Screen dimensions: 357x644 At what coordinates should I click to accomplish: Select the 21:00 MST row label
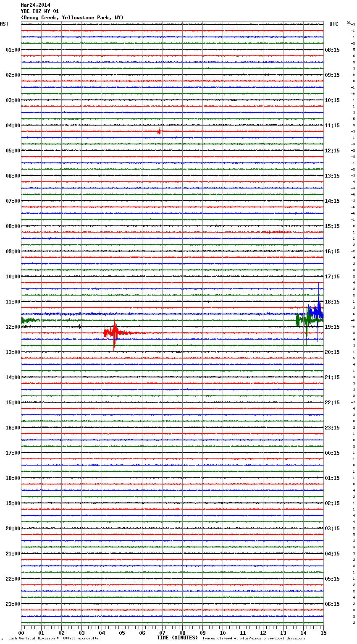(x=13, y=554)
